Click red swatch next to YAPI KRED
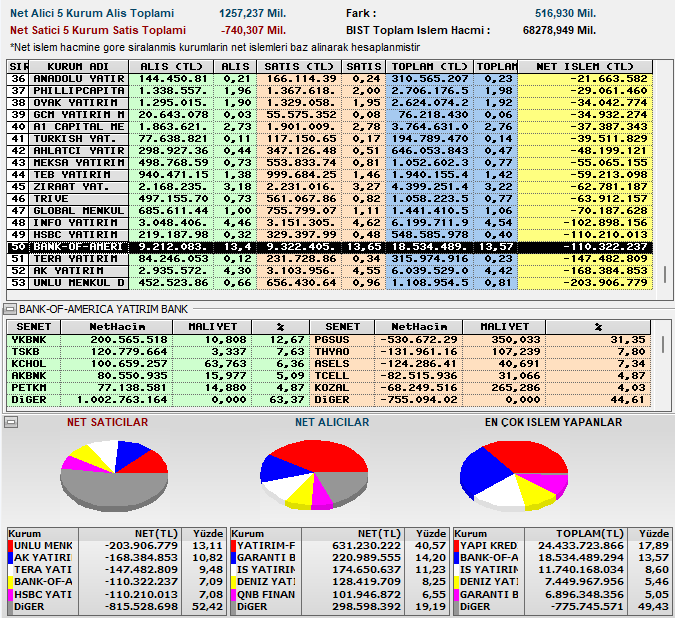Screen dimensions: 675x618 457,546
